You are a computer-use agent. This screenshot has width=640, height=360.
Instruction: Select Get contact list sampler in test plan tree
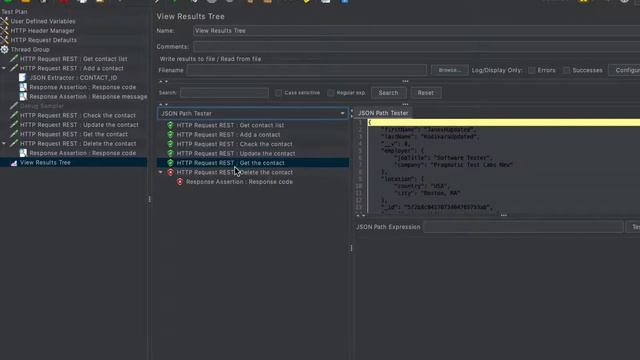73,59
